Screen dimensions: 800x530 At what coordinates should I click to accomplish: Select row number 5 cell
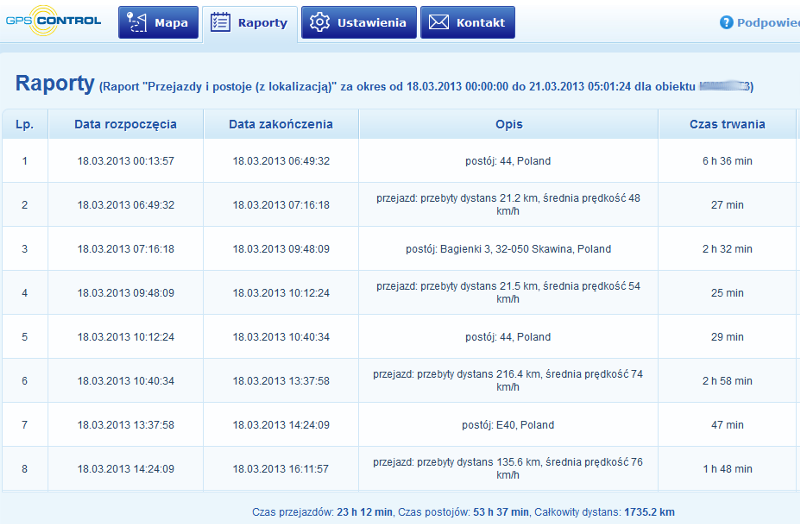click(24, 337)
